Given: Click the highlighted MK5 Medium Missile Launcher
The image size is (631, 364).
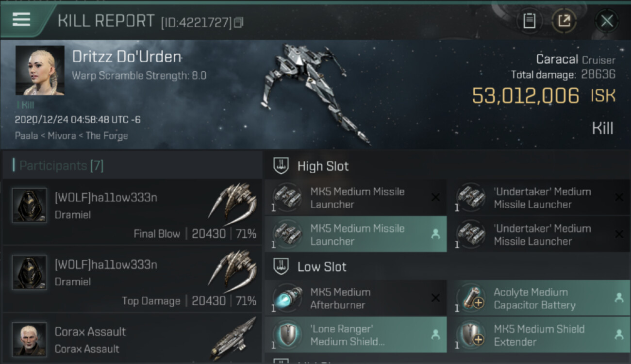Looking at the screenshot, I should 356,234.
